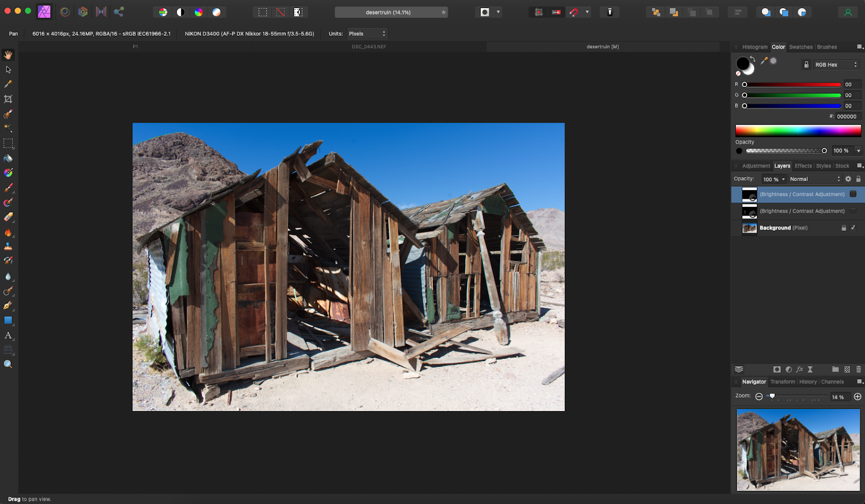Select the Flood Fill bucket tool
Screen dimensions: 865x504
[x=8, y=158]
